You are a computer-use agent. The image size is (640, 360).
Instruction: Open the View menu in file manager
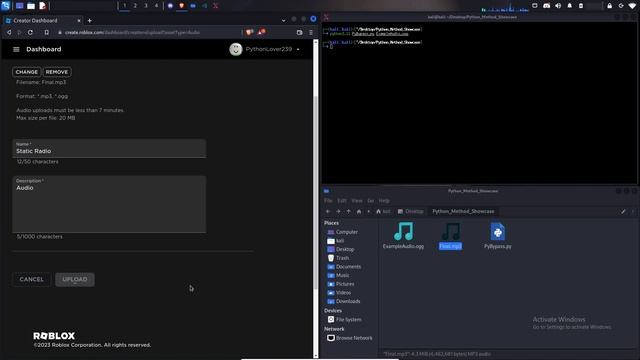click(x=357, y=201)
